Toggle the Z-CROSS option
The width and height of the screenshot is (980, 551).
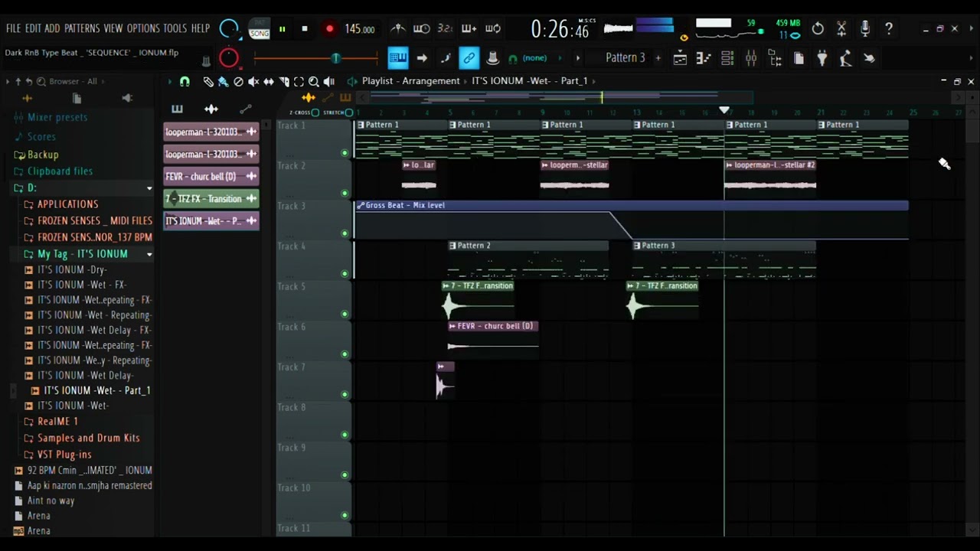[x=315, y=112]
